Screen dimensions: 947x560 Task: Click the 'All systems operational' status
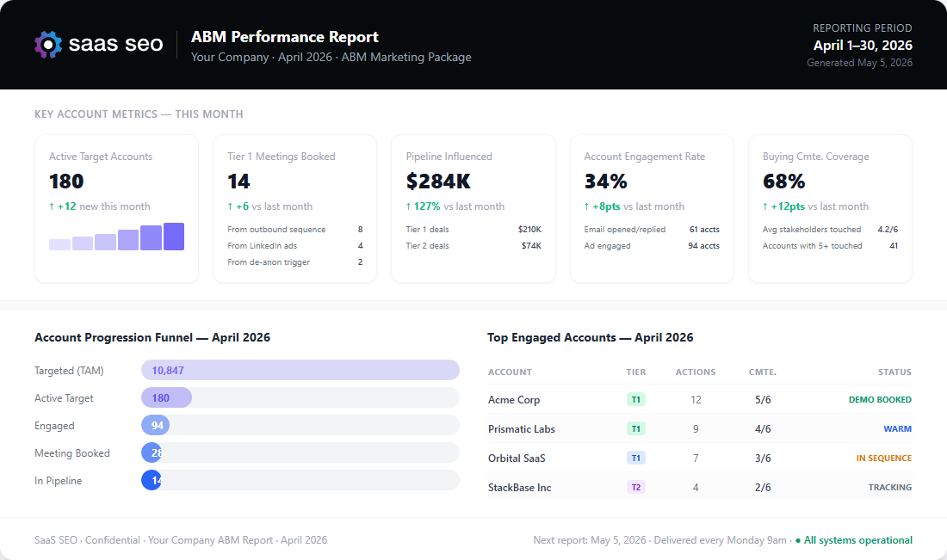point(854,540)
